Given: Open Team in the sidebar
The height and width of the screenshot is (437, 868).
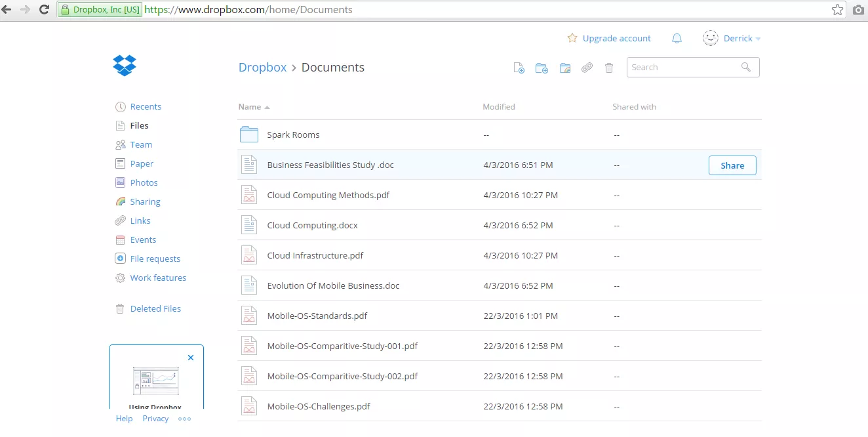Looking at the screenshot, I should (141, 145).
